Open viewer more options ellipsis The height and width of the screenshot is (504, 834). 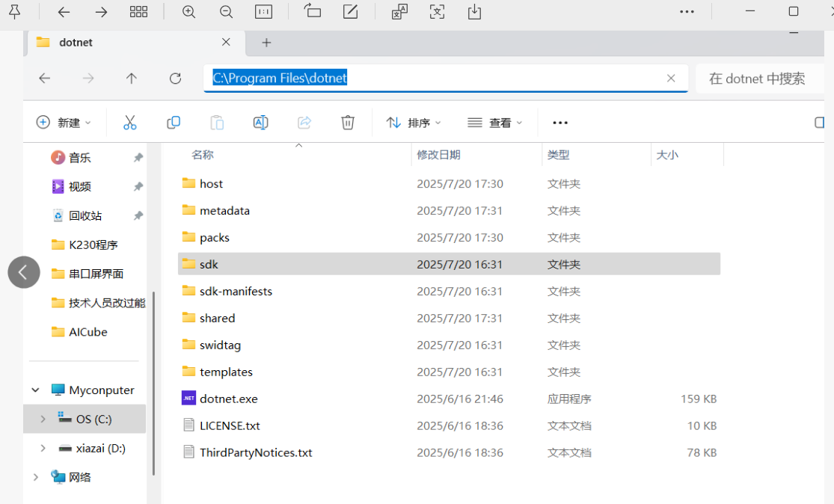pos(687,12)
